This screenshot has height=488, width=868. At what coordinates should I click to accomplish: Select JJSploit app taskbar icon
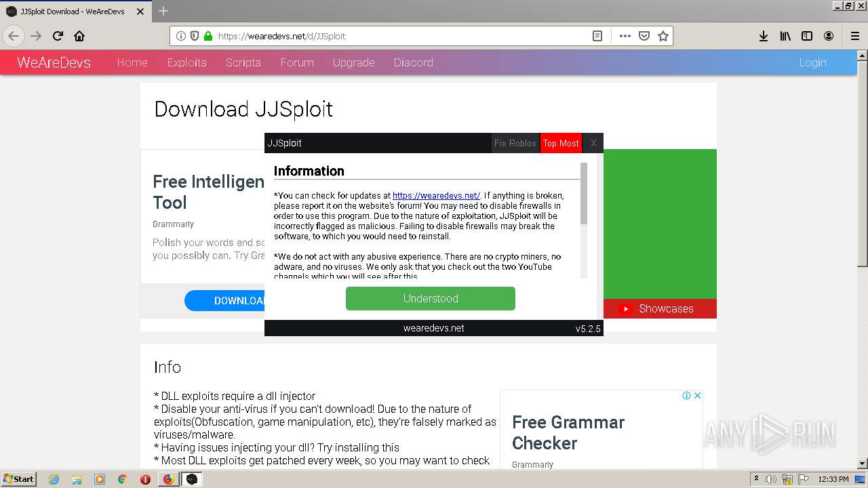click(x=192, y=479)
